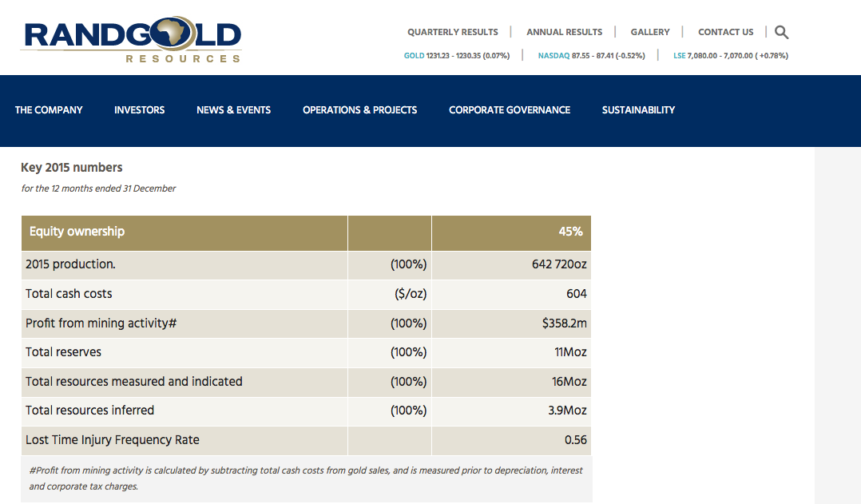Open The Company menu

(x=49, y=109)
